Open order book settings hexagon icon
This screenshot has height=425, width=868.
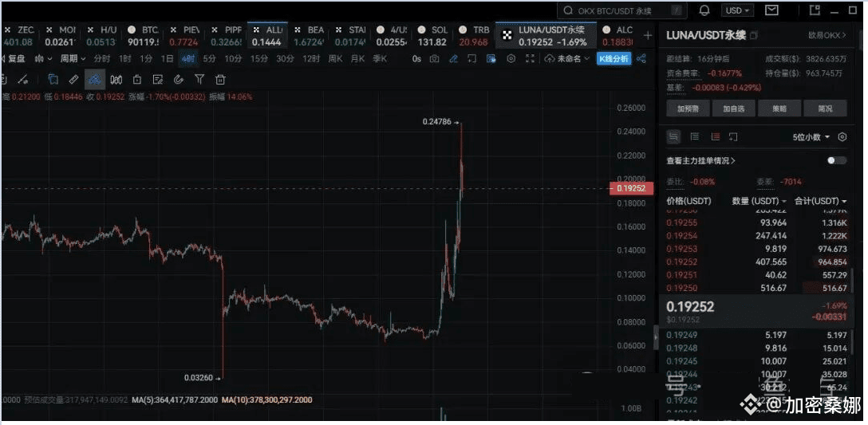pyautogui.click(x=842, y=136)
